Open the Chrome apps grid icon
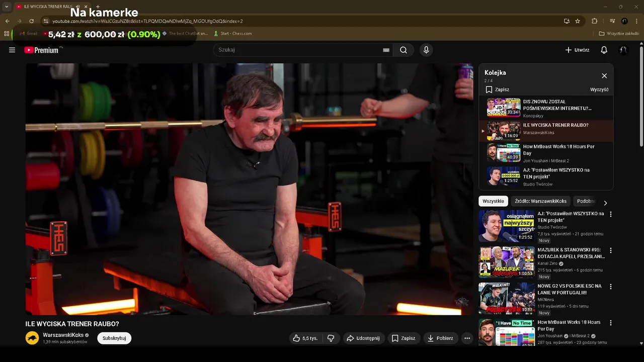Screen dimensions: 644x362 tap(7, 34)
